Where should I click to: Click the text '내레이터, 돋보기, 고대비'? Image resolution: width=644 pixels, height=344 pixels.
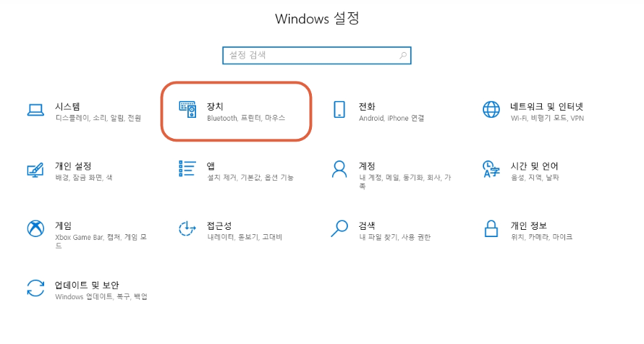point(245,237)
